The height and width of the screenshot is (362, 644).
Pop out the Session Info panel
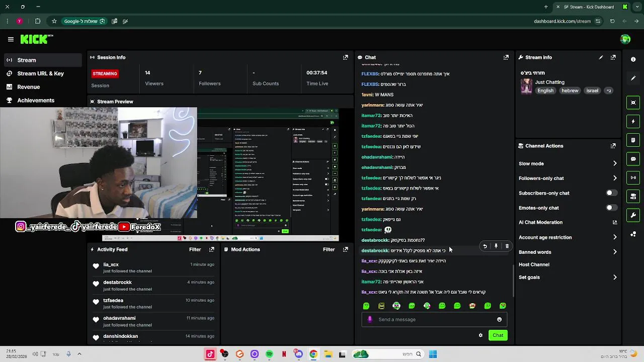point(345,57)
